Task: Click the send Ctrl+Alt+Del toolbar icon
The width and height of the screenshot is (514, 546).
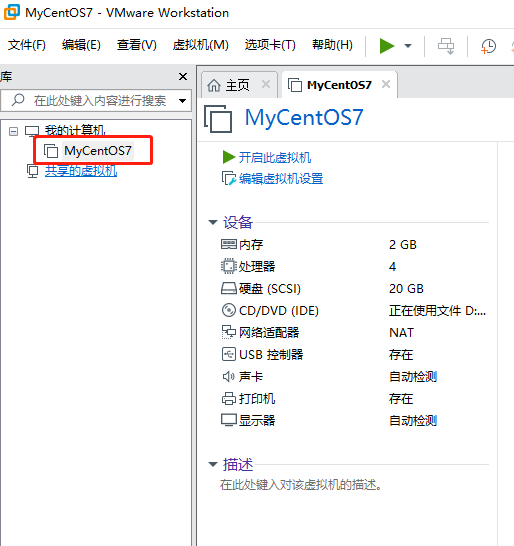Action: [446, 46]
